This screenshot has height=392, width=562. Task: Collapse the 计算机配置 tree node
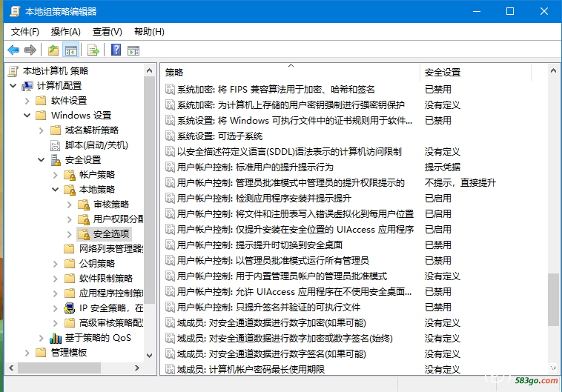point(13,86)
